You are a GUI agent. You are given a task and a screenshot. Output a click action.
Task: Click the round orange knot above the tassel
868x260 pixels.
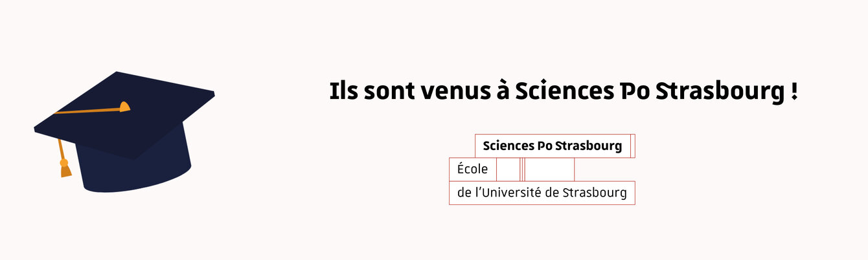63,162
